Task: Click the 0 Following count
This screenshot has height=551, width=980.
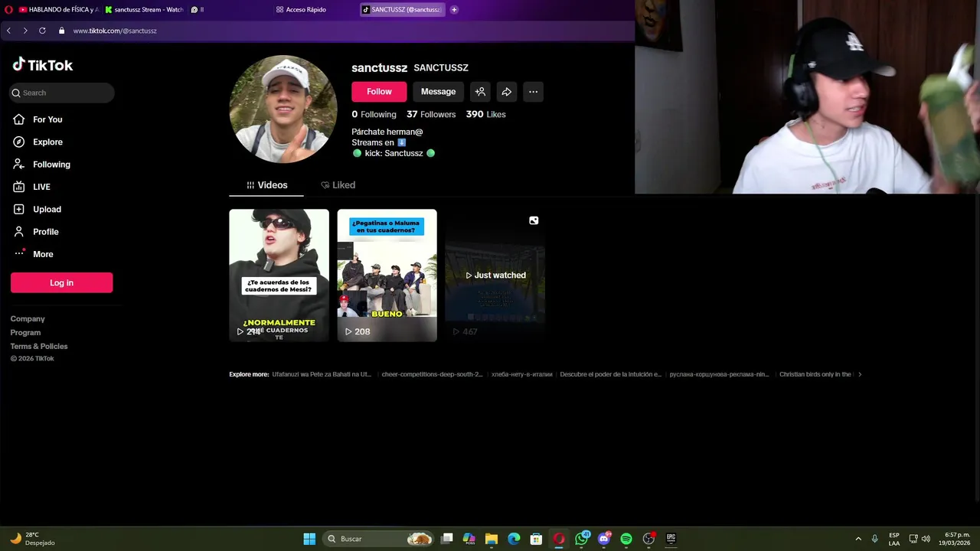Action: (374, 114)
